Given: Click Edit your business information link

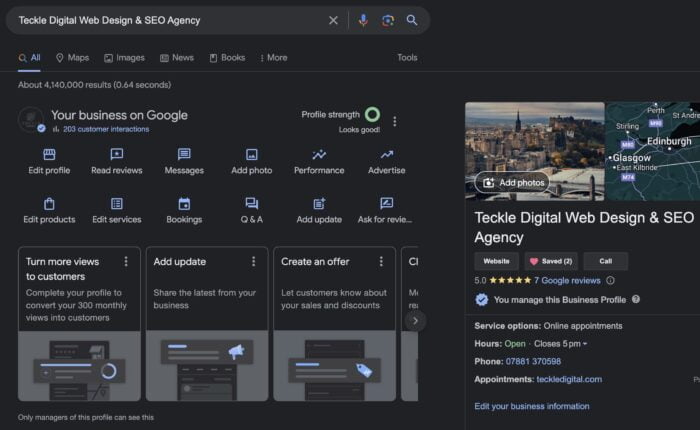Looking at the screenshot, I should [x=532, y=406].
